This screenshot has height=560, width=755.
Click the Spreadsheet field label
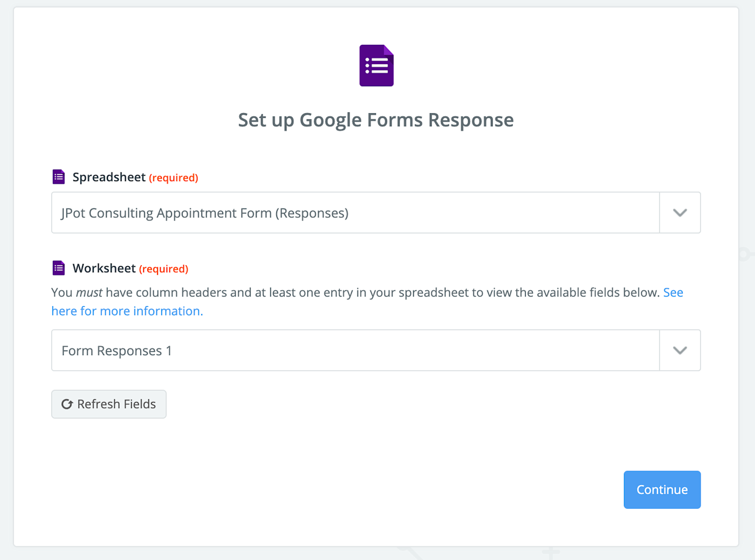[x=109, y=177]
